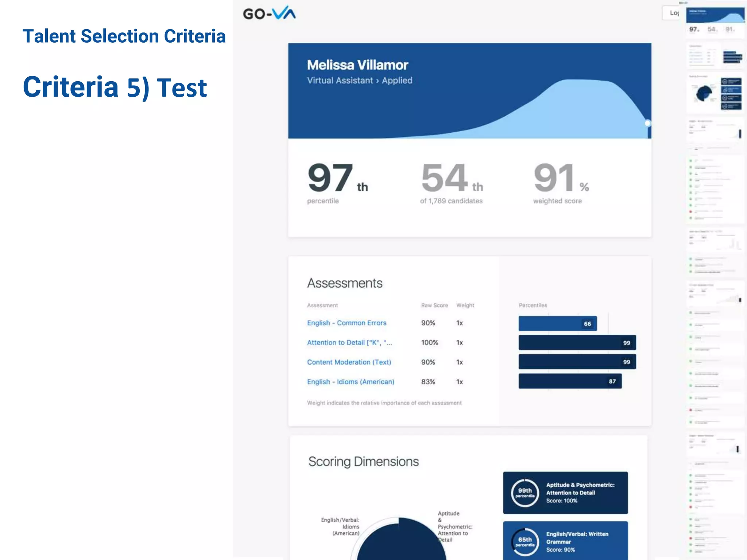Click the Assessments section heading

[x=345, y=283]
